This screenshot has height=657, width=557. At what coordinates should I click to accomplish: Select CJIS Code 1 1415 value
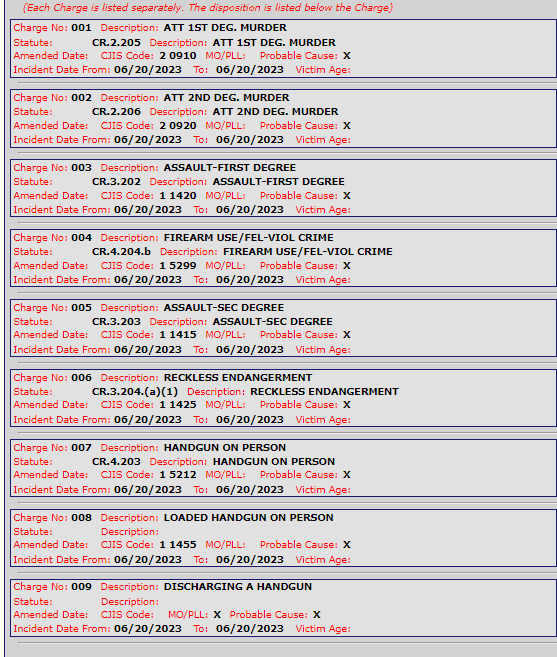pos(178,335)
